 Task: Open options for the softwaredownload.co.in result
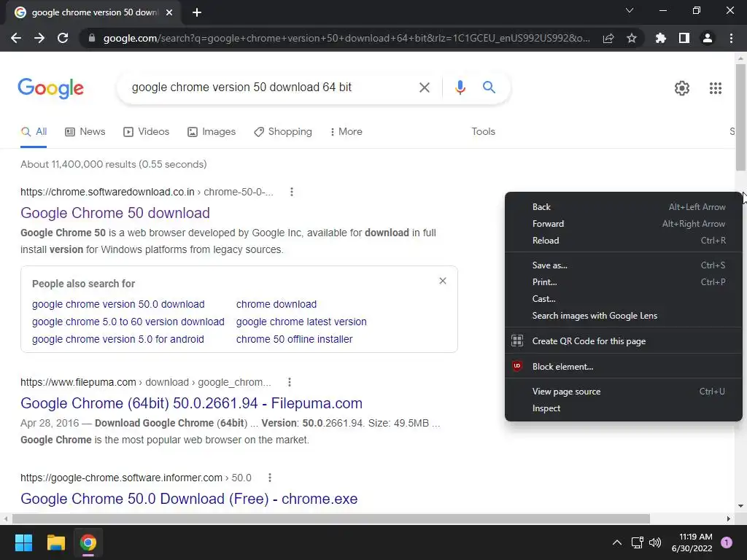tap(292, 192)
